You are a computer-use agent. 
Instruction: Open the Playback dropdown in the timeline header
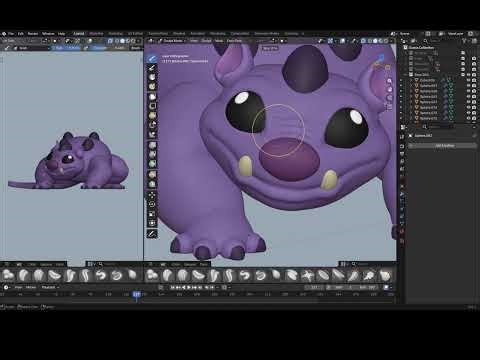(50, 287)
